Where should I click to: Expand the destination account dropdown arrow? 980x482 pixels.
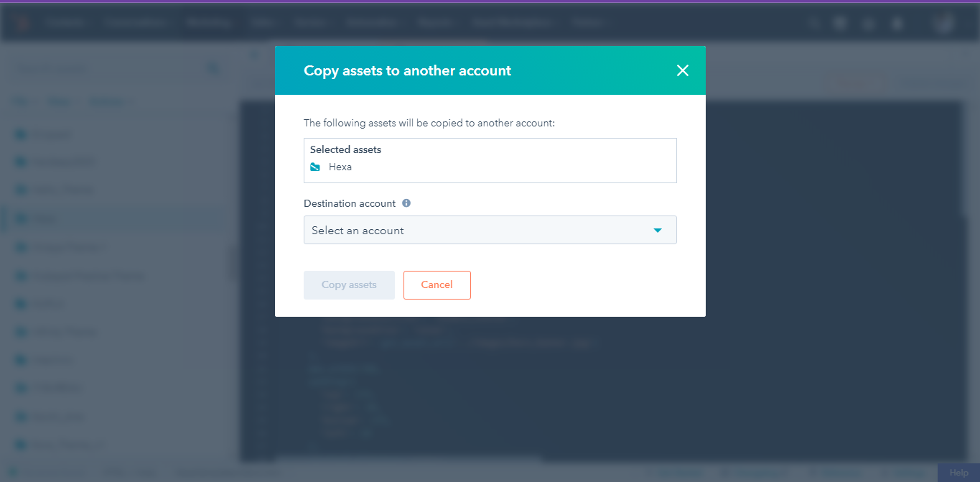point(657,231)
